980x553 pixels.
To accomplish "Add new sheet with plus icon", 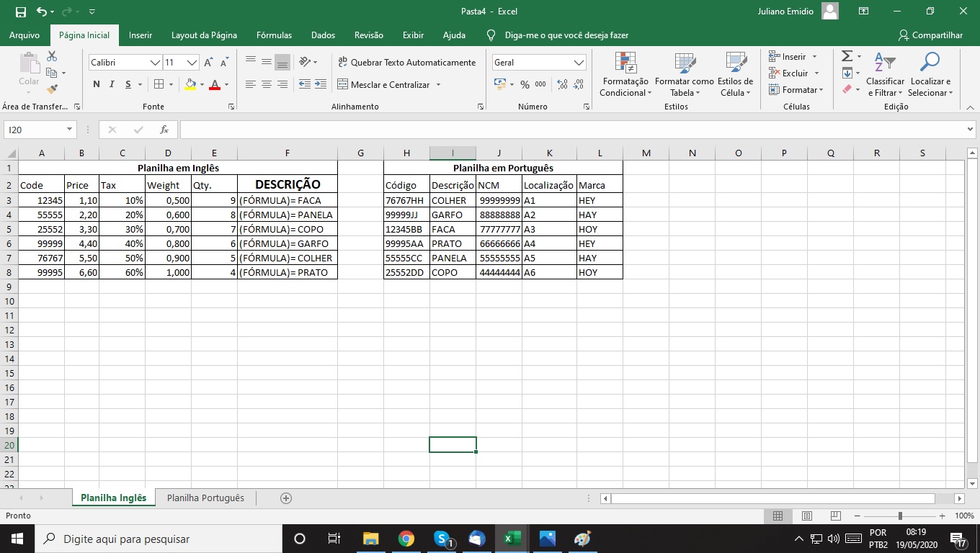I will pyautogui.click(x=286, y=498).
